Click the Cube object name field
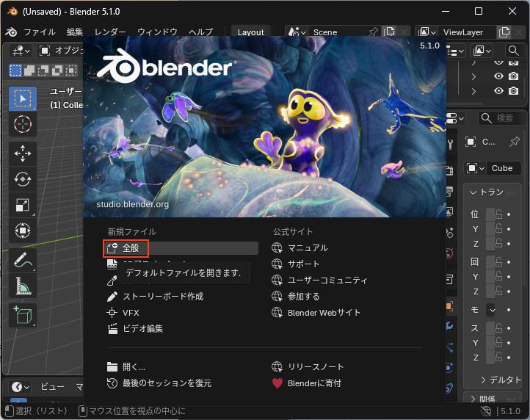530x420 pixels. click(504, 168)
